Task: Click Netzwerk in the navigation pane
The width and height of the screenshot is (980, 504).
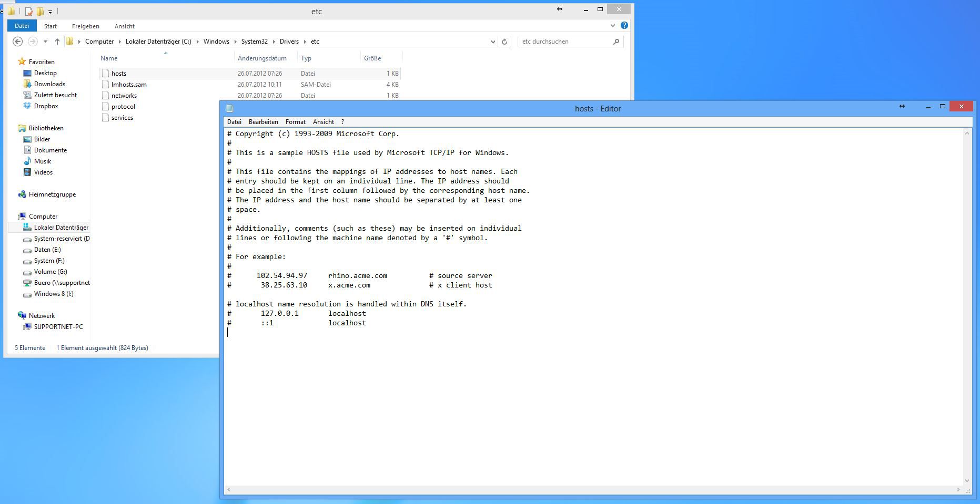Action: click(x=42, y=316)
